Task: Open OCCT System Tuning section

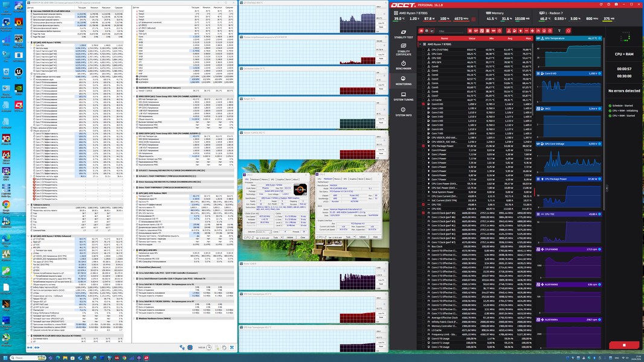Action: click(x=404, y=97)
